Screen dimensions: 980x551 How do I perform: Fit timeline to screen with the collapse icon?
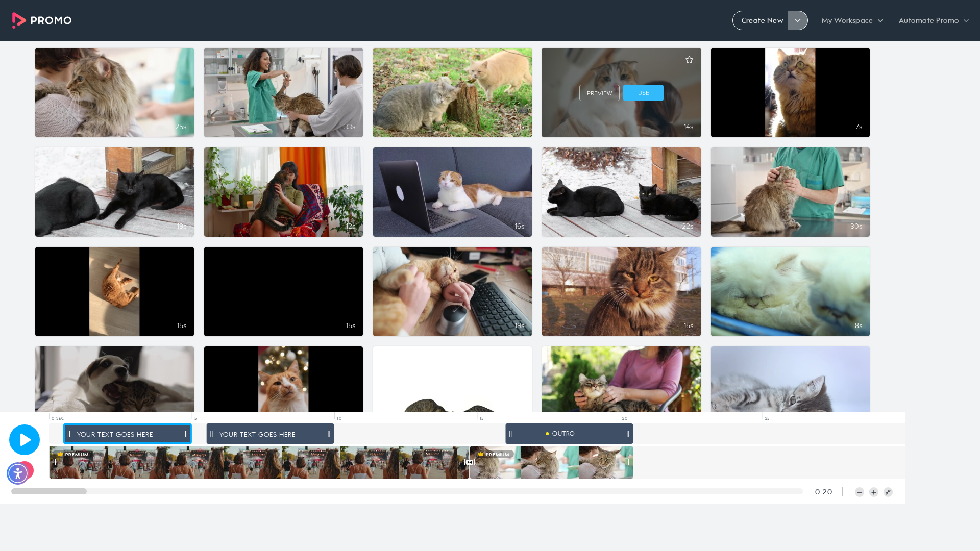coord(888,492)
